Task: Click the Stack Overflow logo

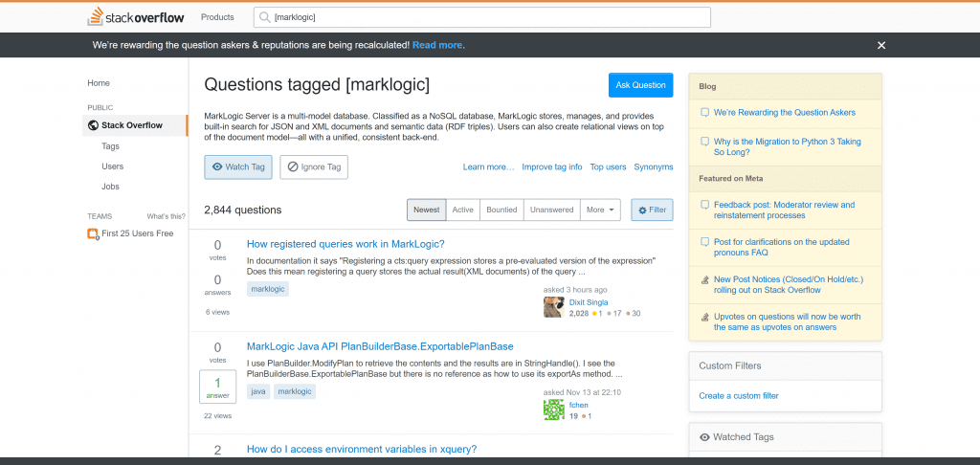Action: pos(136,17)
